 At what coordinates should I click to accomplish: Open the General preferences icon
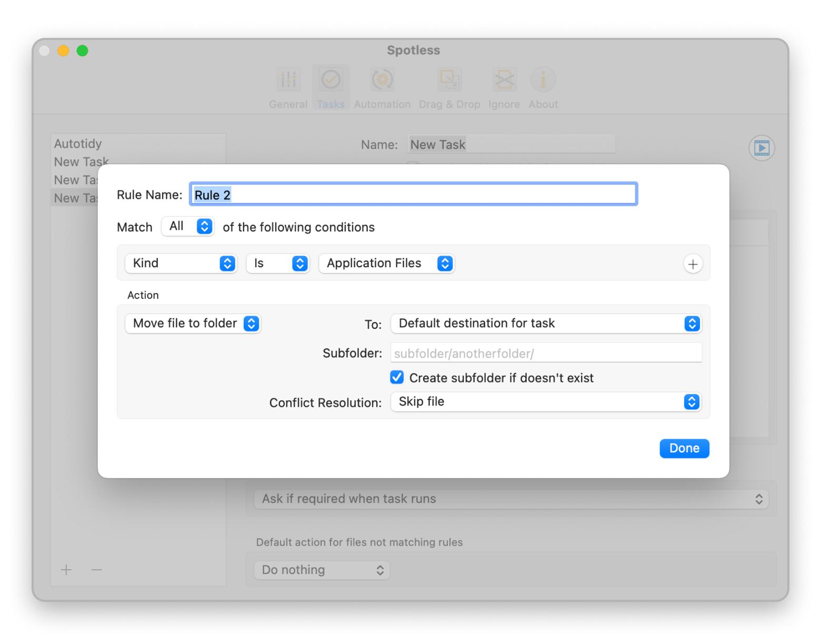(x=288, y=80)
